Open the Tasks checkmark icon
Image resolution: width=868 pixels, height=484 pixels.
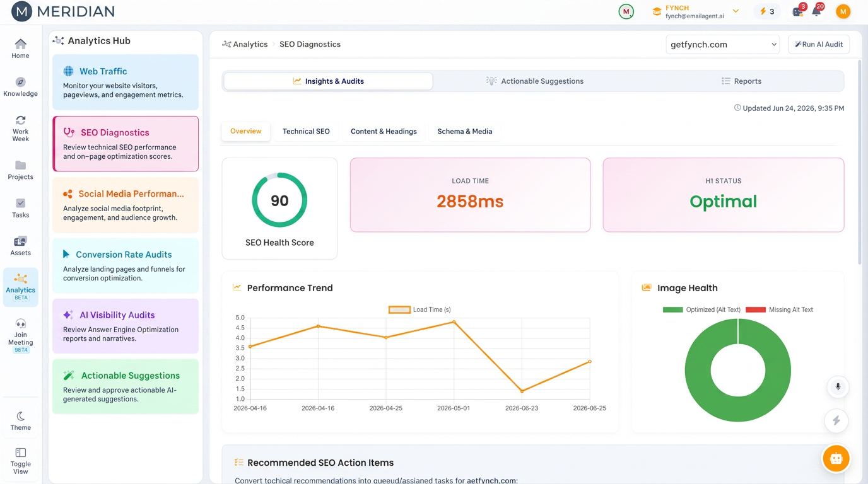tap(20, 203)
